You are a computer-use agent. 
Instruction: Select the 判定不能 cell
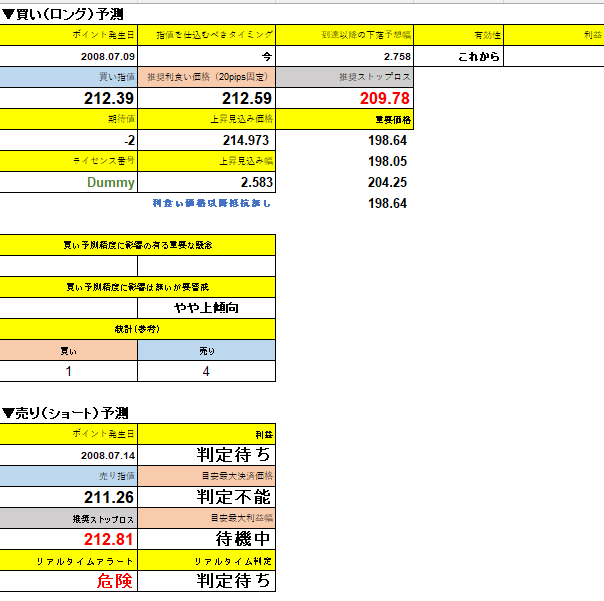206,497
